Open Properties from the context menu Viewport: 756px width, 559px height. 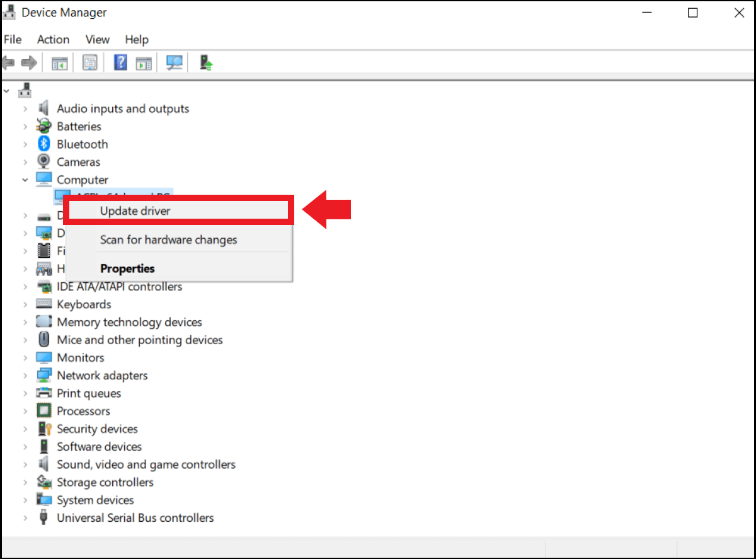[x=127, y=268]
